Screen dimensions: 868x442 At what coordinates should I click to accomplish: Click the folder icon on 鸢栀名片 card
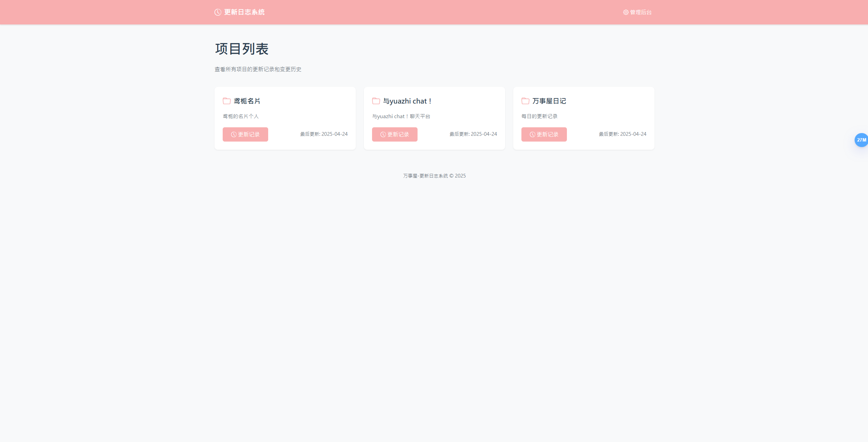[x=227, y=101]
